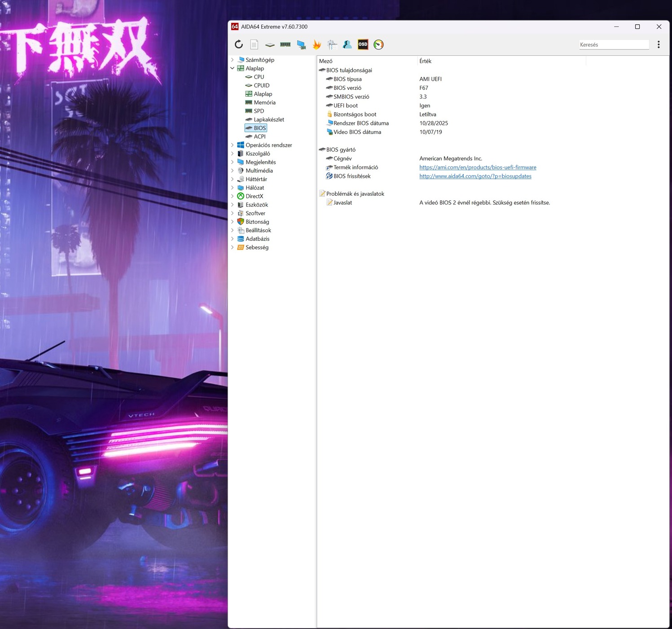Open the gauge SensorPanel icon
The image size is (672, 629).
[378, 44]
